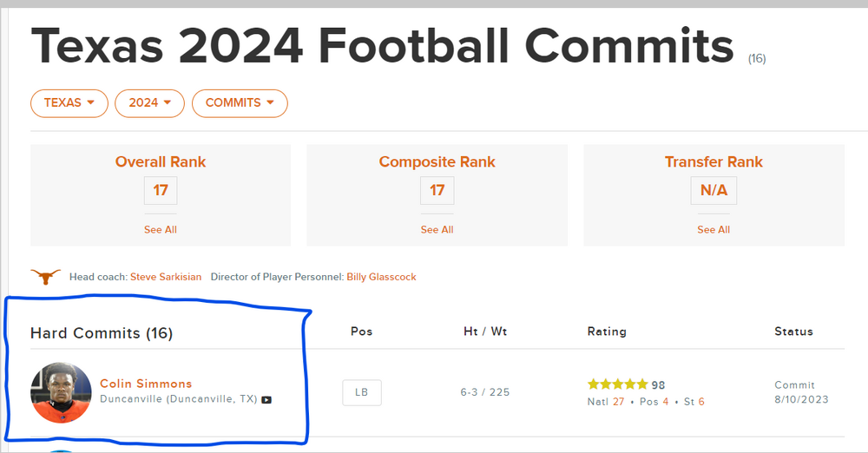Expand the 2024 year dropdown
Viewport: 868px width, 453px height.
click(x=149, y=102)
